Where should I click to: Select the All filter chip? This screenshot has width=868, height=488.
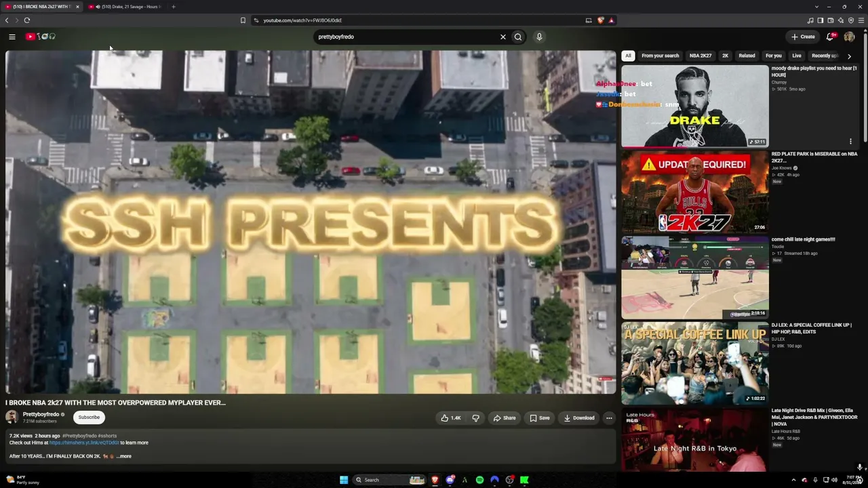click(628, 56)
